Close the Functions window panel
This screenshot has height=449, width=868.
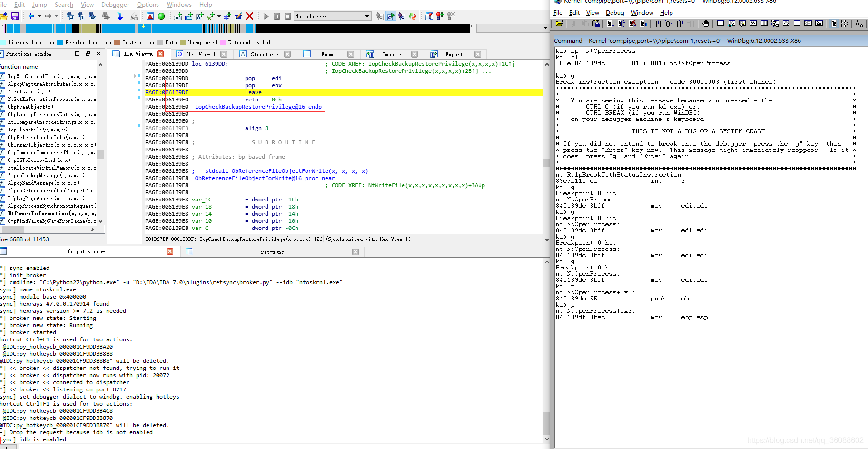tap(99, 54)
